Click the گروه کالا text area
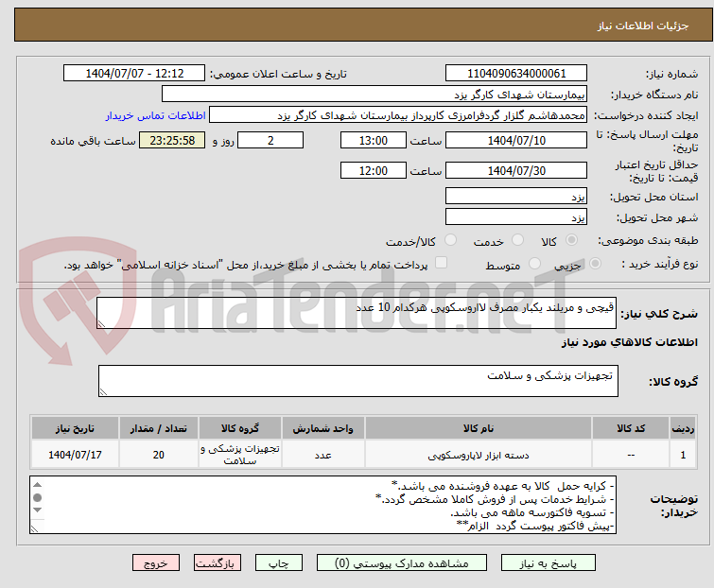 tap(358, 380)
